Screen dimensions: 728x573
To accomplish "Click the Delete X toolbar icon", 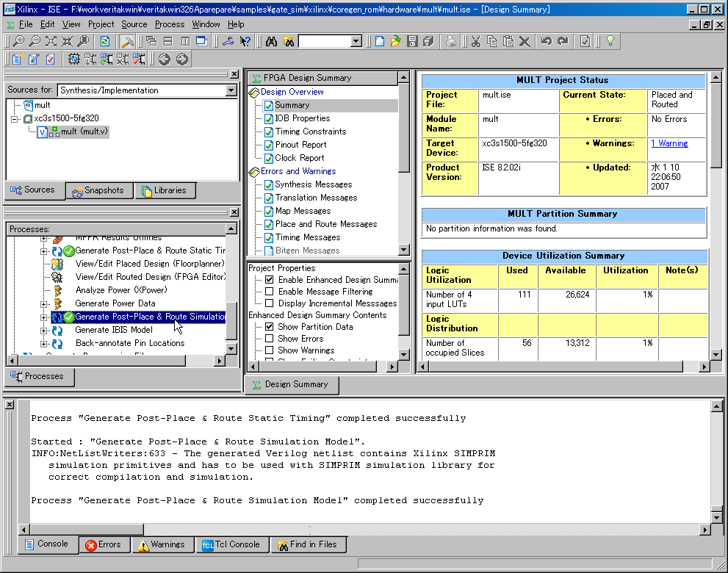I will coord(525,41).
